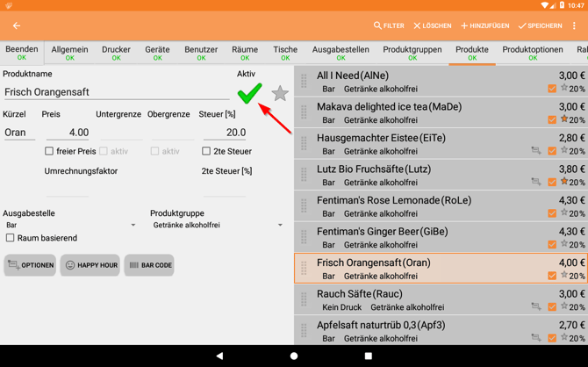Viewport: 588px width, 367px height.
Task: Click the gray favorite star icon
Action: [280, 93]
